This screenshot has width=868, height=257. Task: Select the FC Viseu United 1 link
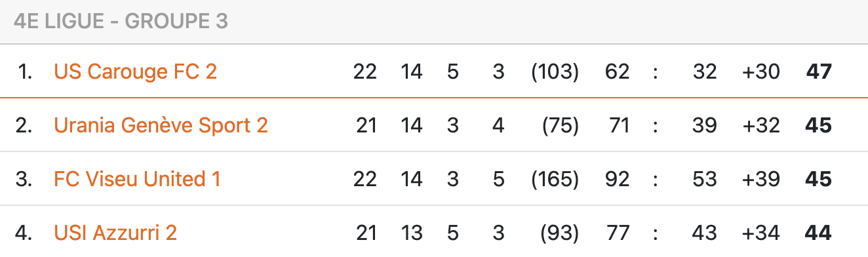pyautogui.click(x=137, y=178)
